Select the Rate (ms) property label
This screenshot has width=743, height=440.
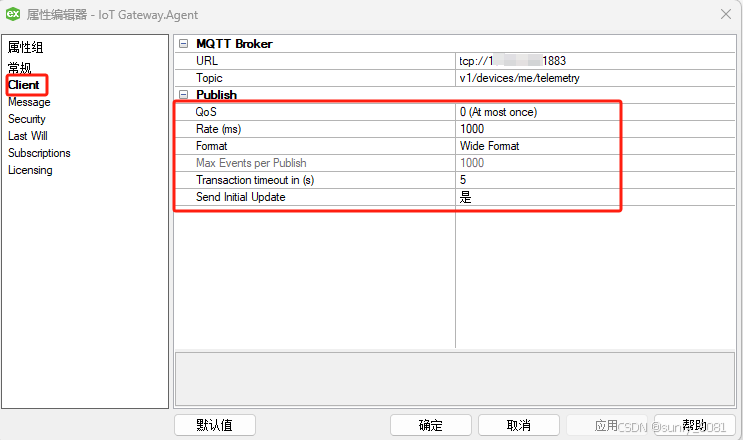(x=218, y=129)
